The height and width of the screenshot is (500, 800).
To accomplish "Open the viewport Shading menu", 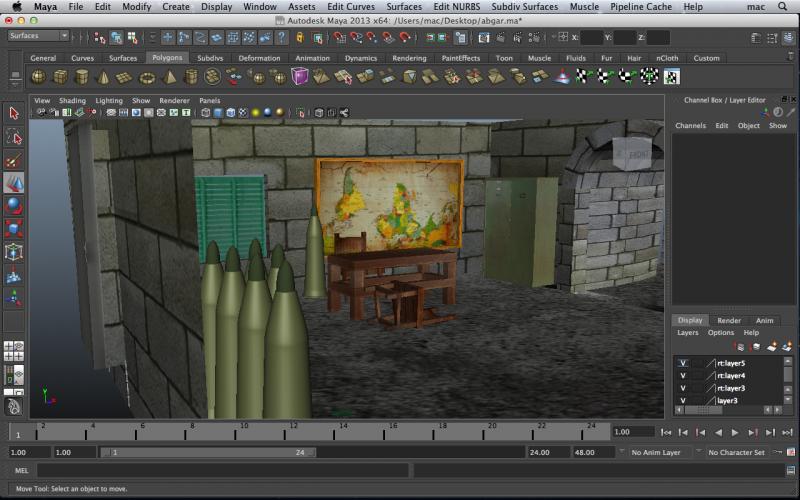I will point(72,101).
